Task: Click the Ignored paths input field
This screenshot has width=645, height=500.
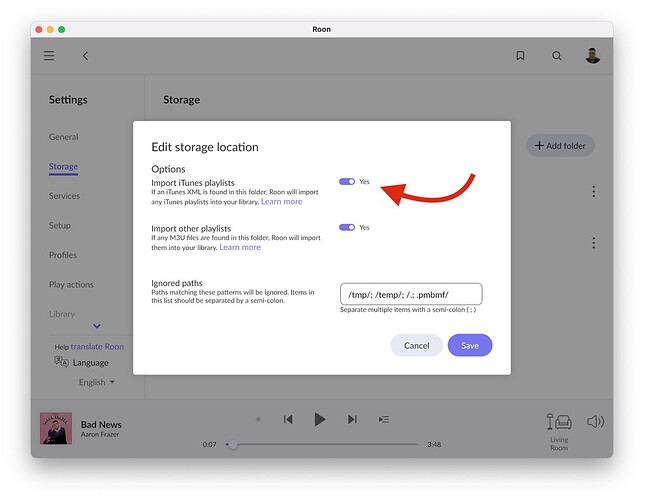Action: (x=411, y=294)
